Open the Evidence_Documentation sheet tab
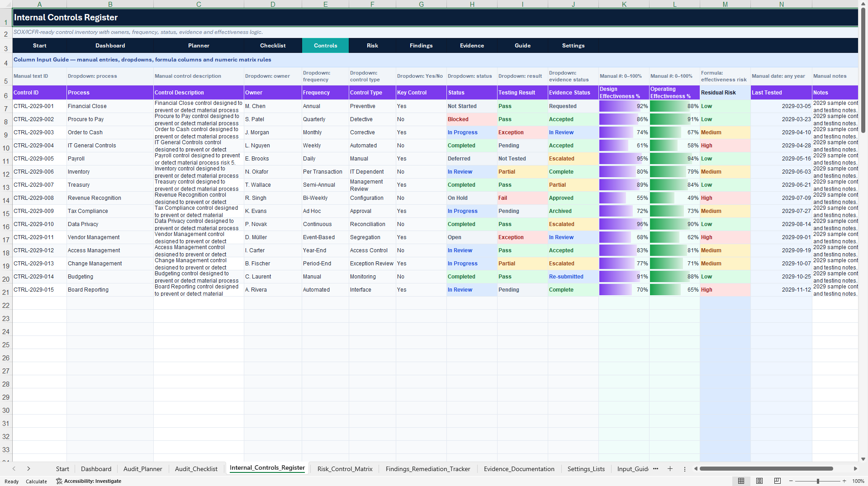The width and height of the screenshot is (868, 486). coord(519,469)
